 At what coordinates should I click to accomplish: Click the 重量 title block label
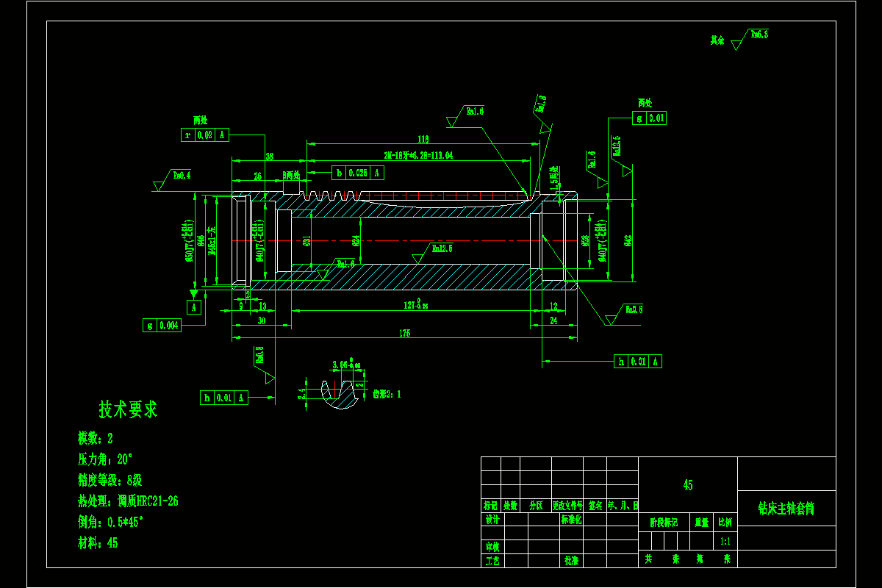coord(701,523)
